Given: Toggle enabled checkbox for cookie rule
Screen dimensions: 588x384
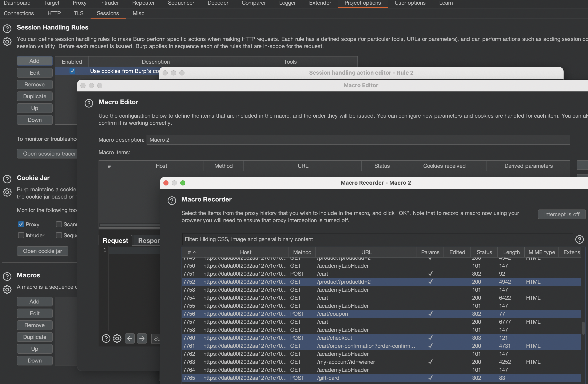Looking at the screenshot, I should (x=72, y=71).
